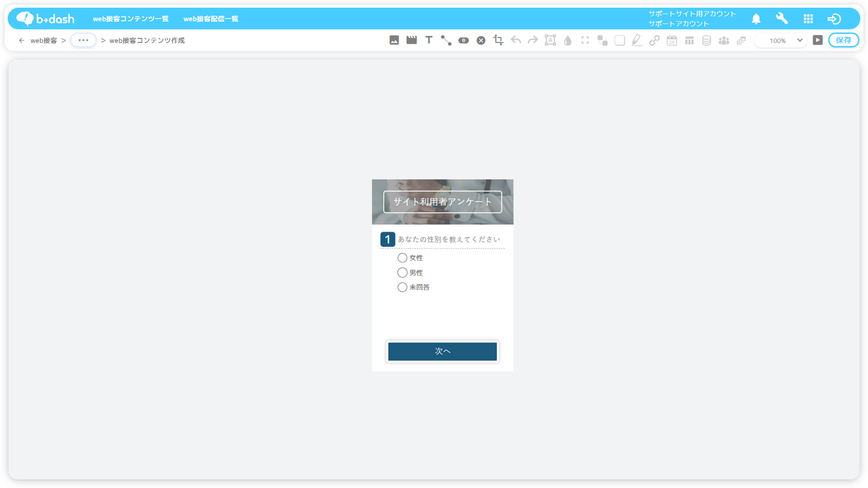
Task: Click the rounded square border icon
Action: (x=620, y=40)
